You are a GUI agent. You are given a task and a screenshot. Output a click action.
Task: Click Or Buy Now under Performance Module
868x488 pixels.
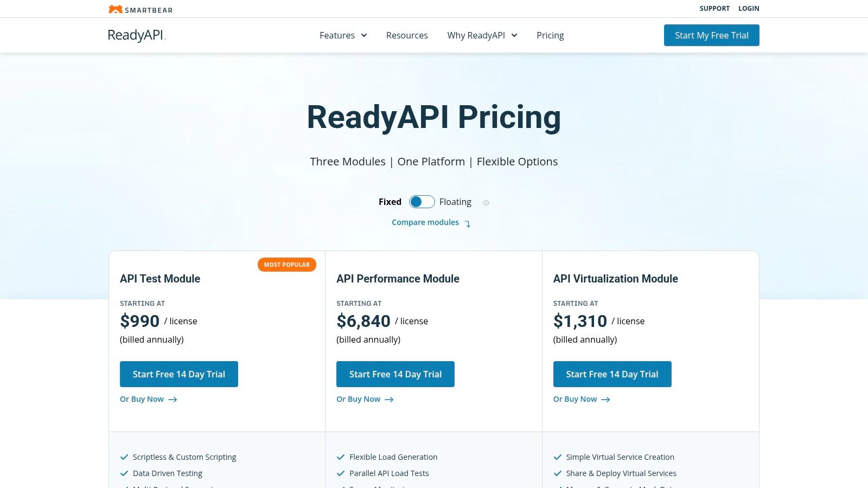pyautogui.click(x=358, y=399)
